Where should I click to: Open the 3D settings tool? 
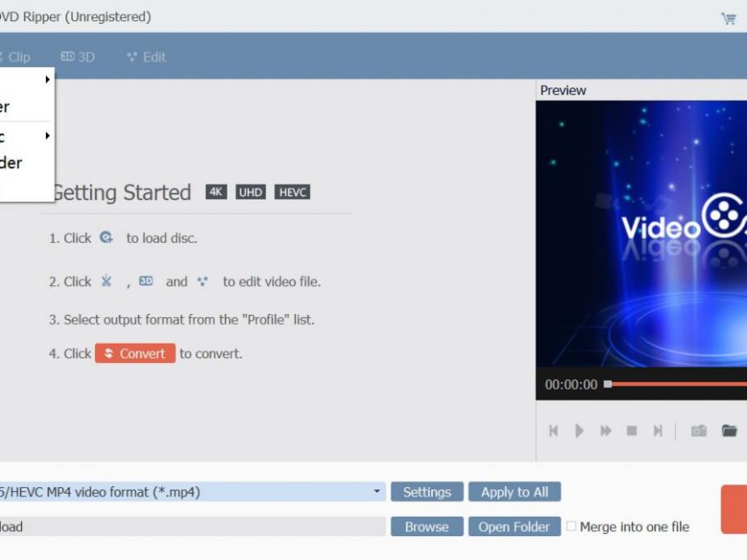coord(77,57)
